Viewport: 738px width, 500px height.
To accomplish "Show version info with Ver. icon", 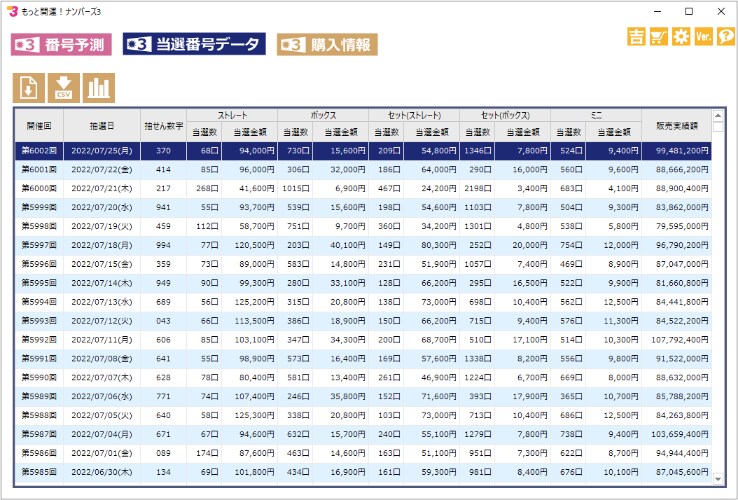I will pyautogui.click(x=704, y=36).
